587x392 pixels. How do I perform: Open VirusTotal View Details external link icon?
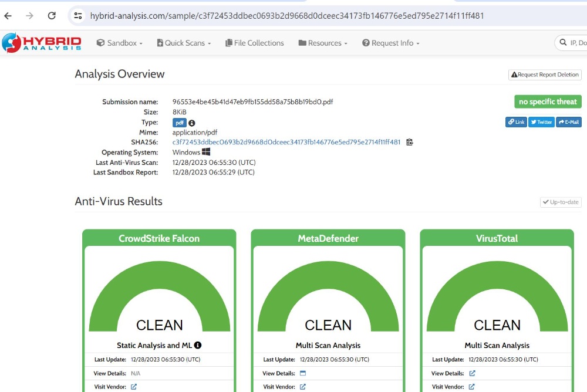(x=472, y=373)
